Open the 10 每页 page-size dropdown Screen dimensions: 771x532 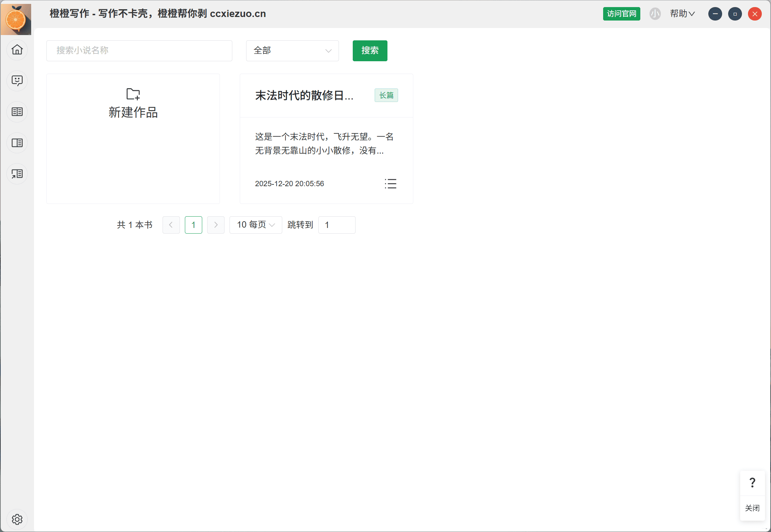coord(255,225)
